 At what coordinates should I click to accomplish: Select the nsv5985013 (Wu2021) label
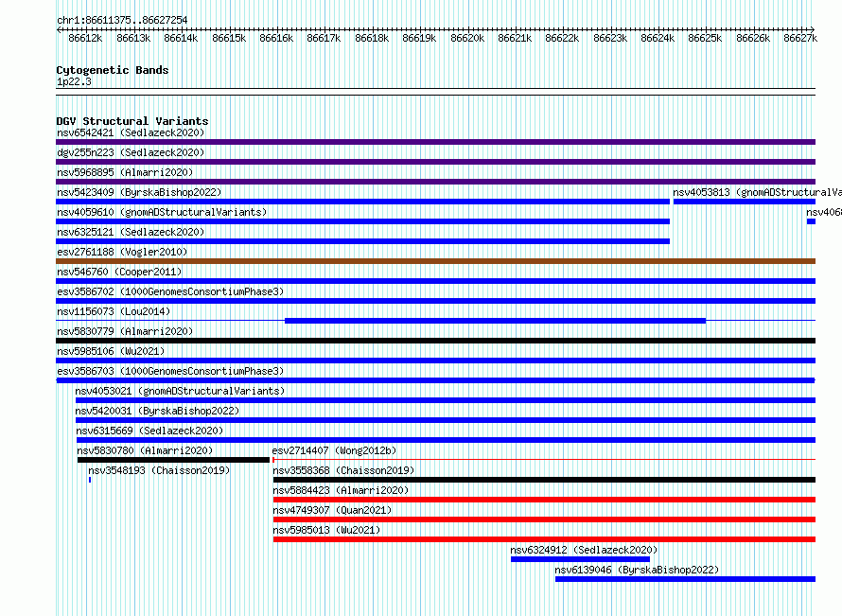coord(326,530)
